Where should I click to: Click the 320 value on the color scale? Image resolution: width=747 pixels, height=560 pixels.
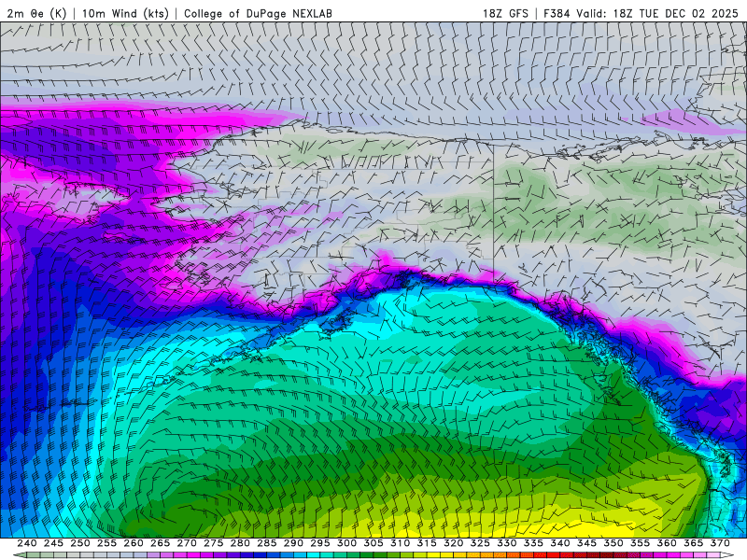tap(454, 543)
